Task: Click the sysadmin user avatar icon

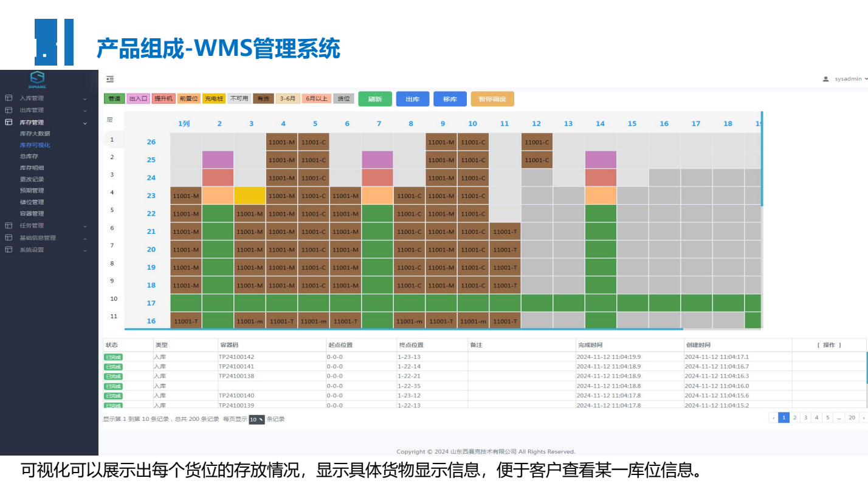Action: 825,79
